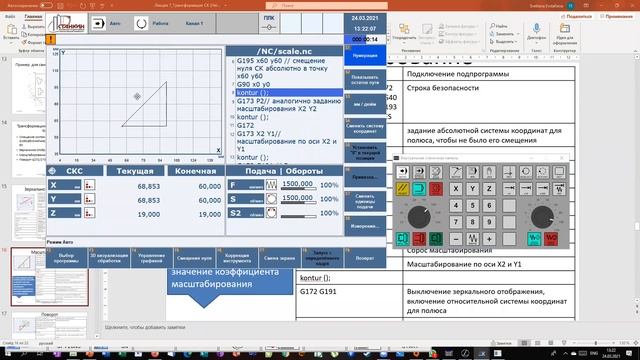This screenshot has height=360, width=640.
Task: Click the cyan cycle start button
Action: click(419, 189)
